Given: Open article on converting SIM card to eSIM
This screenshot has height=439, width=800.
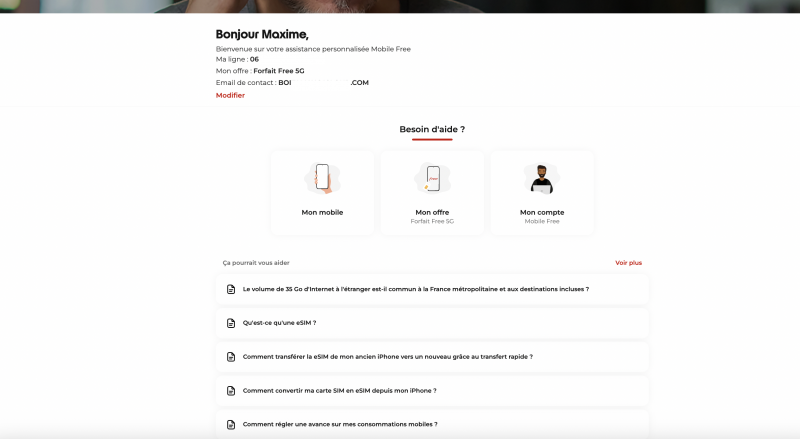Looking at the screenshot, I should pyautogui.click(x=432, y=391).
